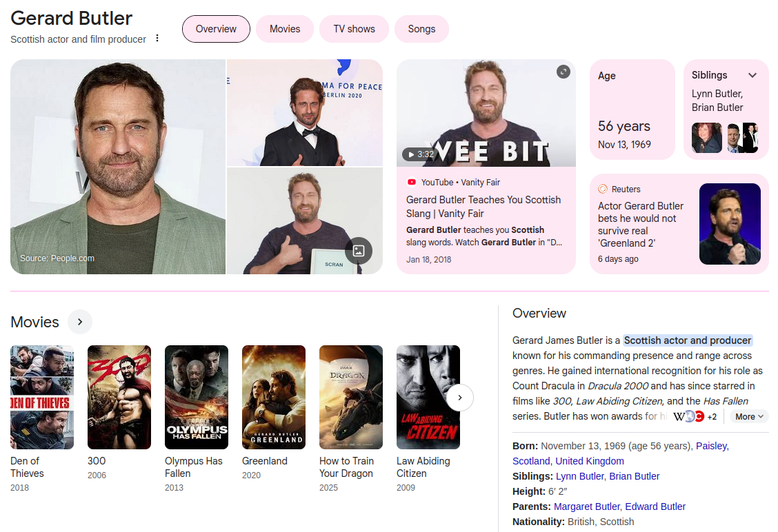This screenshot has width=778, height=532.
Task: Open Brian Butler link under Siblings fact
Action: [x=634, y=476]
